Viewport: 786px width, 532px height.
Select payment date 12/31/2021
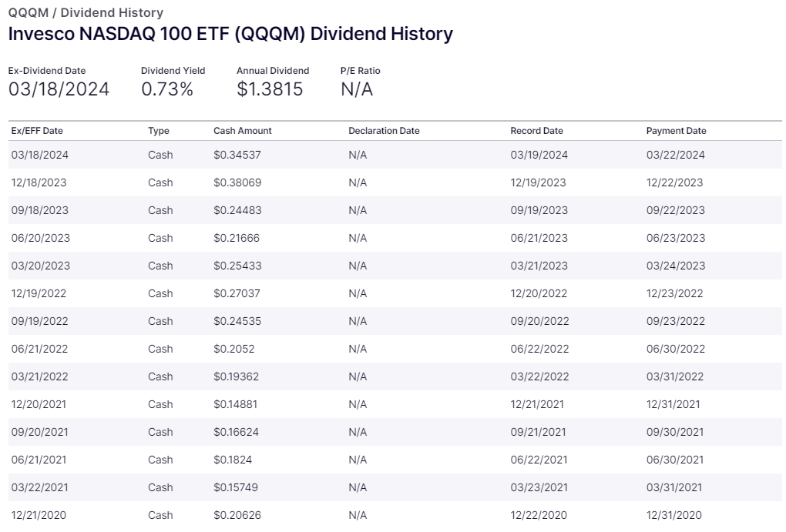point(673,404)
